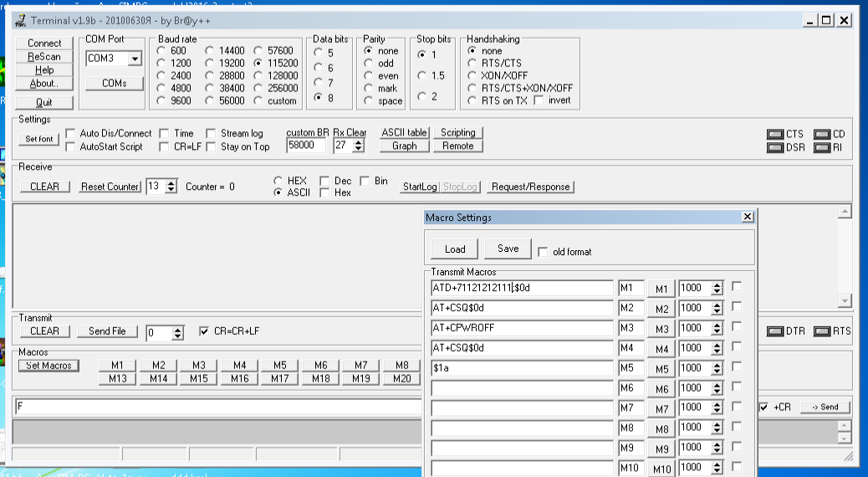Viewport: 868px width, 477px height.
Task: Click the RI status indicator
Action: tap(821, 148)
